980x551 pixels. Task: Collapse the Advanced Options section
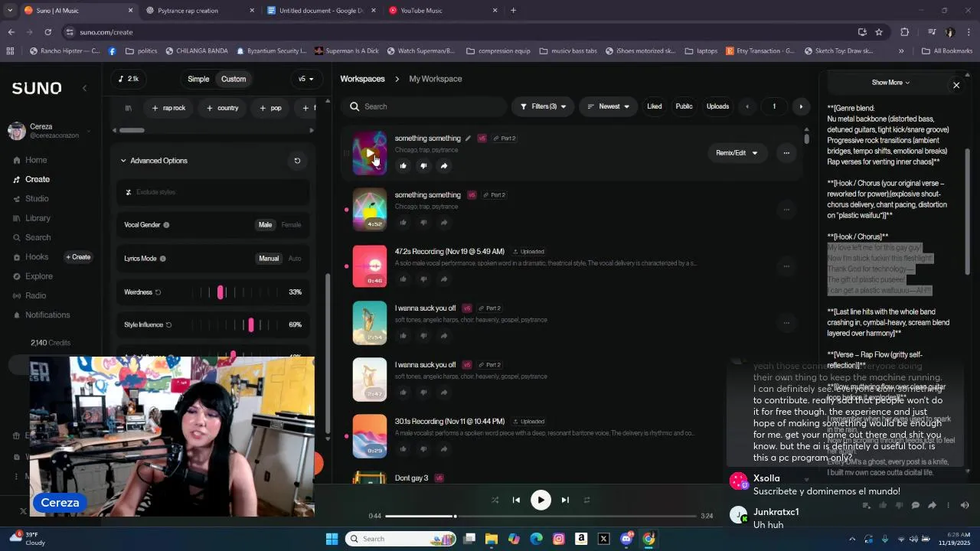(123, 161)
